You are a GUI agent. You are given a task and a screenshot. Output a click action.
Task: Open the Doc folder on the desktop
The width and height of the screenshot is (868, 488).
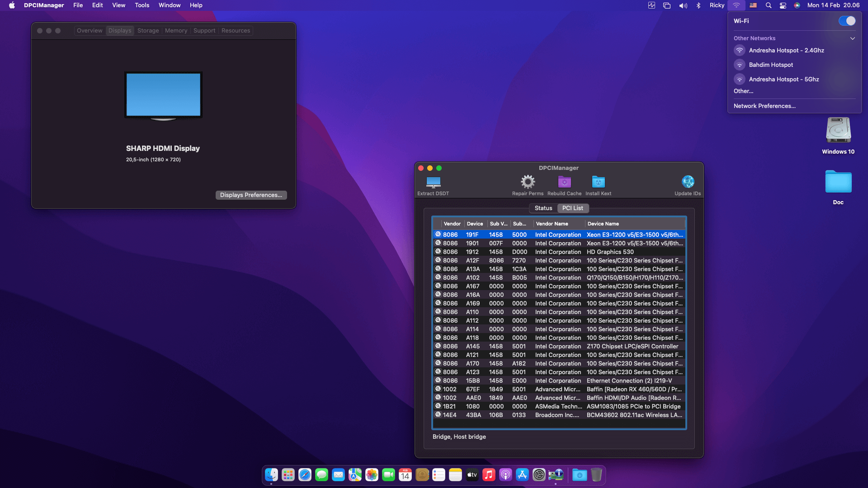click(x=838, y=182)
